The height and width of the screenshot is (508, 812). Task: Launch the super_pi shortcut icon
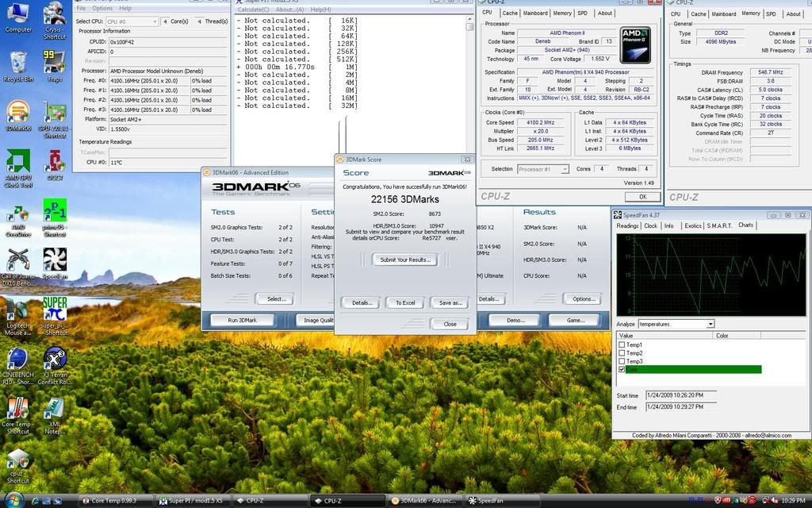[55, 316]
